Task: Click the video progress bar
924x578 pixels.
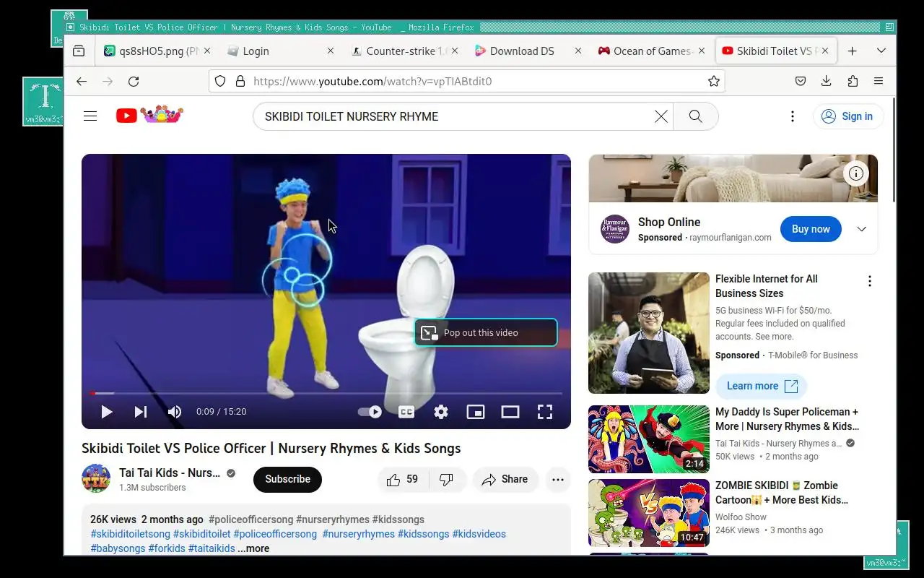Action: [326, 393]
